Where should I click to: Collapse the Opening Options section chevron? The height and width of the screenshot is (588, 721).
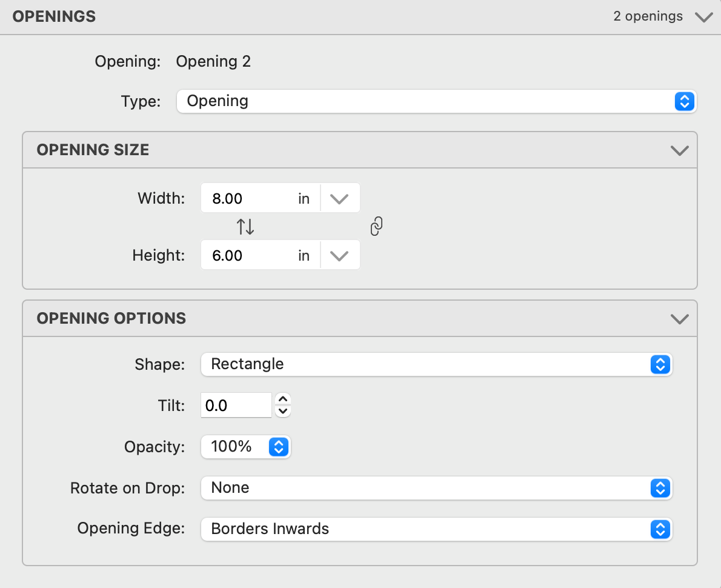coord(680,319)
